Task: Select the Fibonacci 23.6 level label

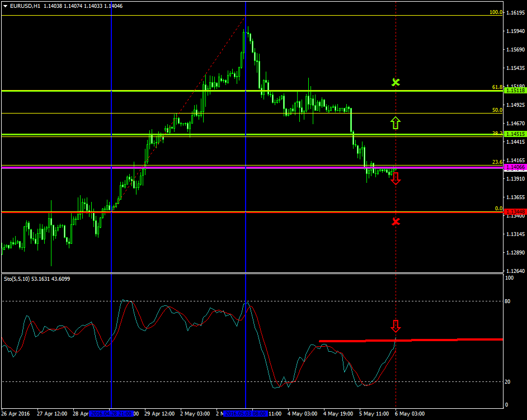Action: (x=497, y=162)
